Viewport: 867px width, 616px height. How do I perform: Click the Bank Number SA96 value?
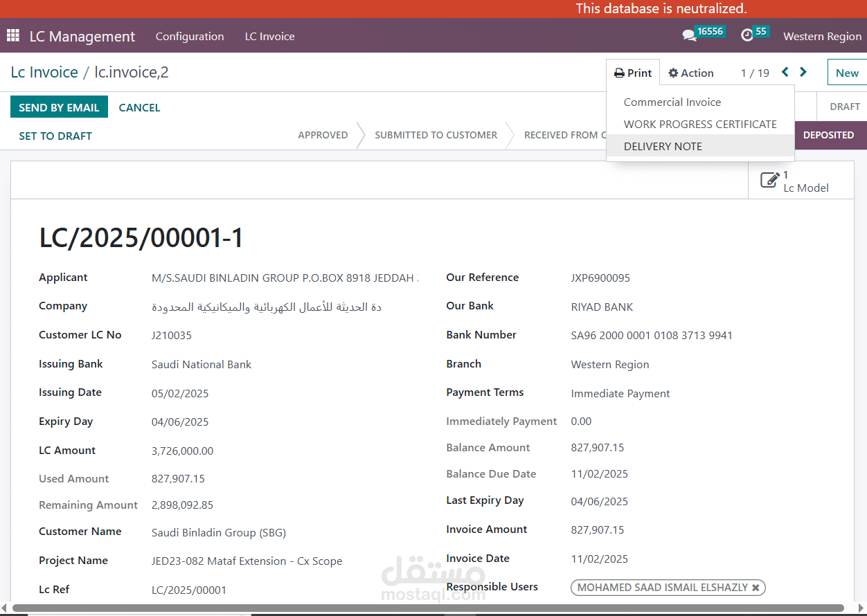tap(652, 335)
